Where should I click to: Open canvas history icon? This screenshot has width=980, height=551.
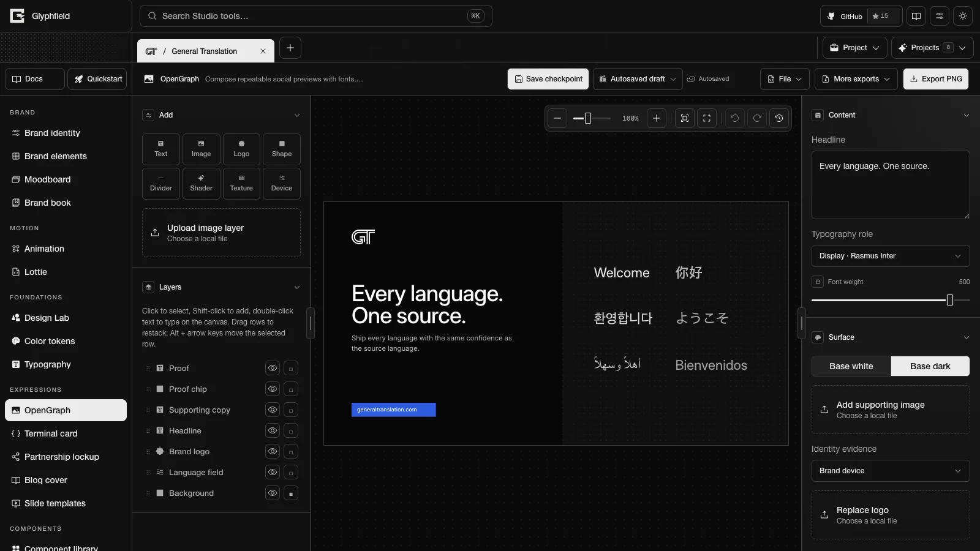point(779,118)
